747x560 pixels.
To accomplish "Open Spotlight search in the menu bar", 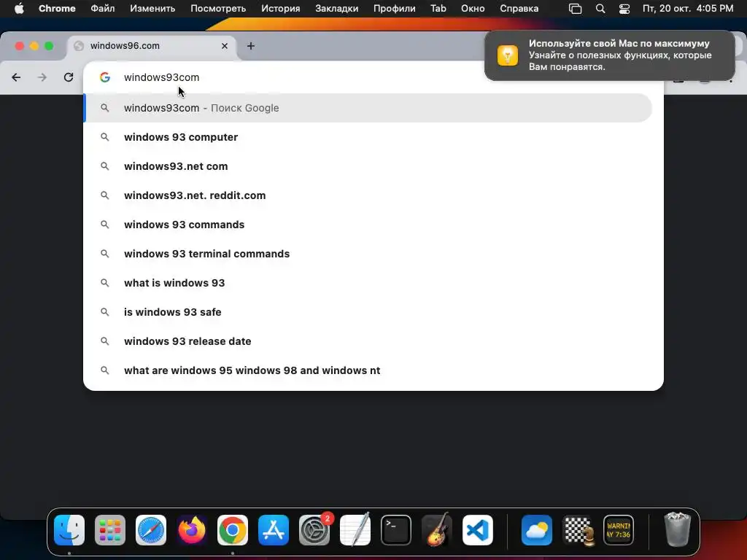I will click(600, 9).
